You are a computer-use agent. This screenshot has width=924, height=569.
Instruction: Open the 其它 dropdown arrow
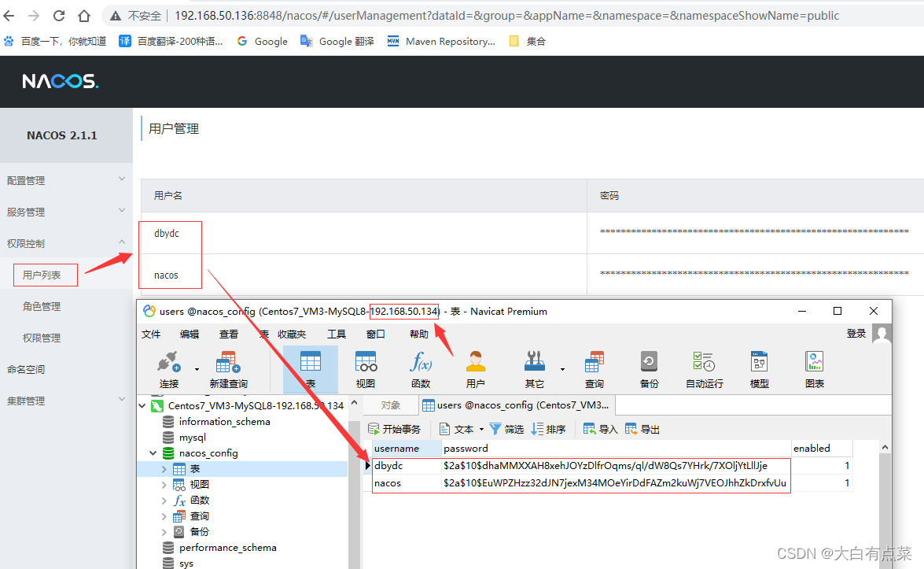pyautogui.click(x=563, y=370)
